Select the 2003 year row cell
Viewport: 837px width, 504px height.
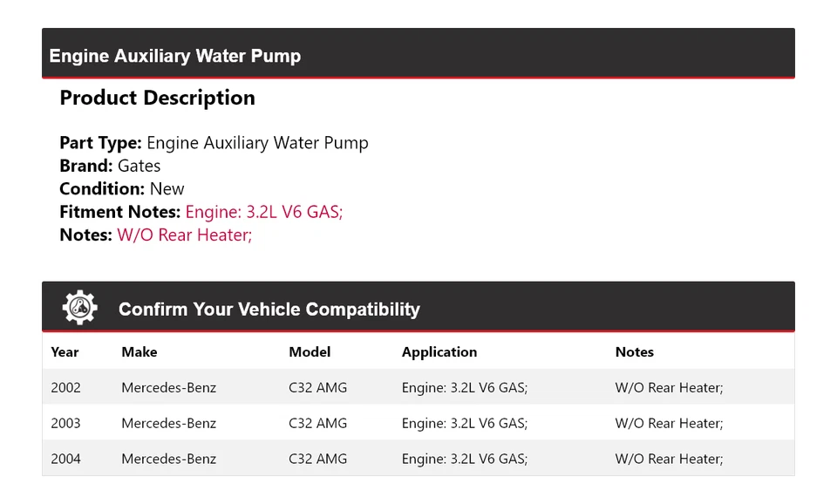65,424
